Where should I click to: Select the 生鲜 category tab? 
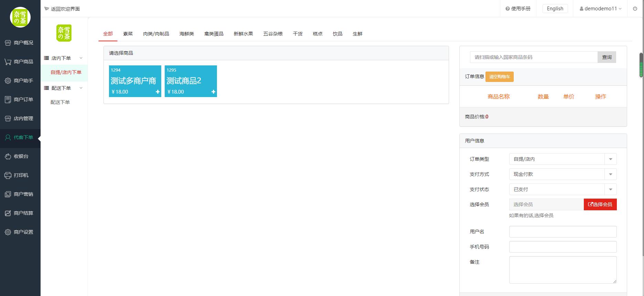[x=358, y=34]
